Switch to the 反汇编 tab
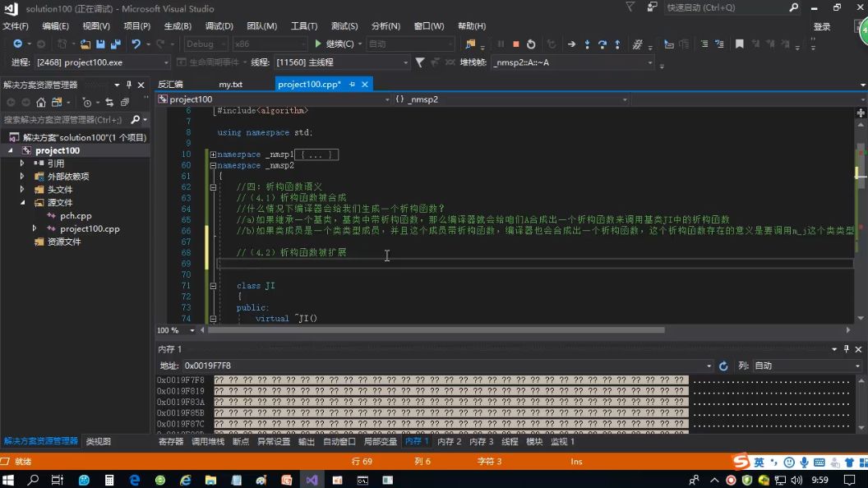The image size is (868, 488). click(x=170, y=84)
